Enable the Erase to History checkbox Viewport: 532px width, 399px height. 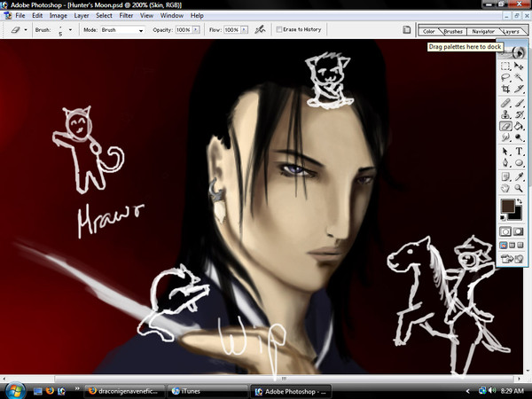click(279, 30)
